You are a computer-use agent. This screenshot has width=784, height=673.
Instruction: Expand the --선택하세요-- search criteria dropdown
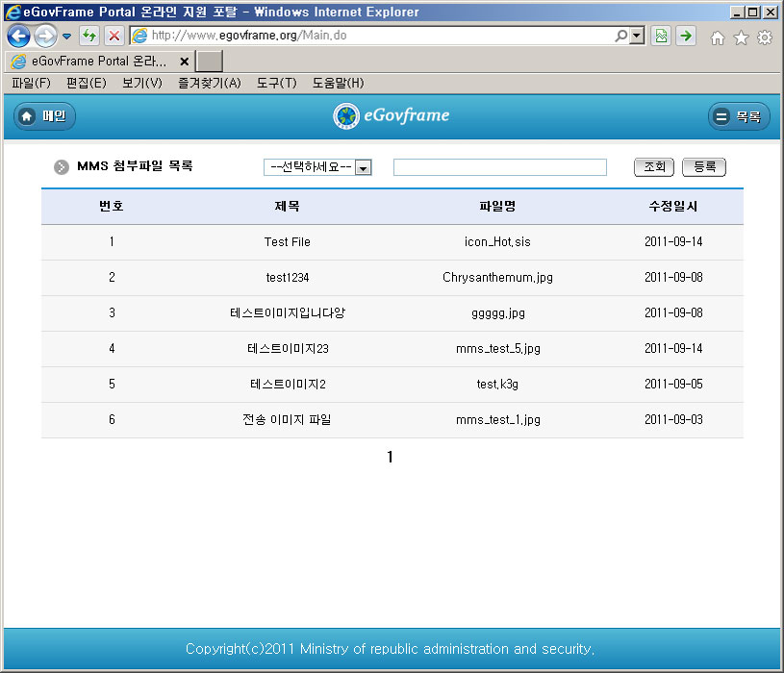[x=363, y=167]
